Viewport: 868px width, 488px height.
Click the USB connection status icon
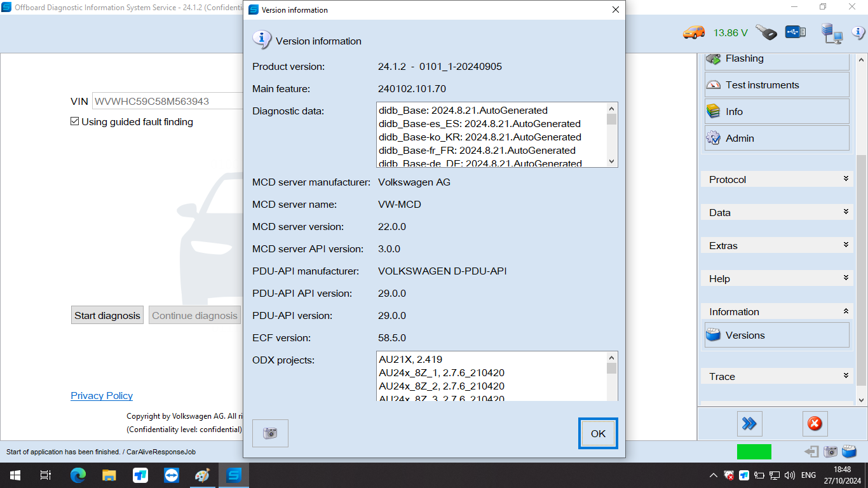coord(795,32)
